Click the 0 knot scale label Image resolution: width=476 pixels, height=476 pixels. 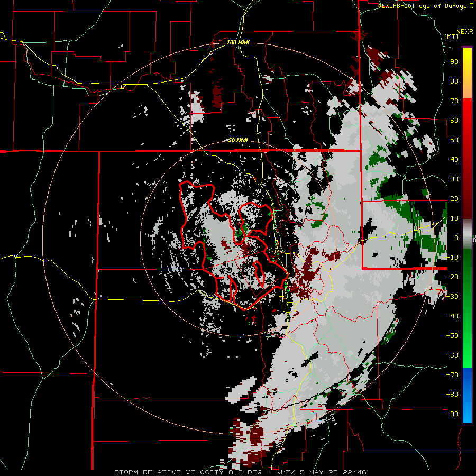(456, 237)
